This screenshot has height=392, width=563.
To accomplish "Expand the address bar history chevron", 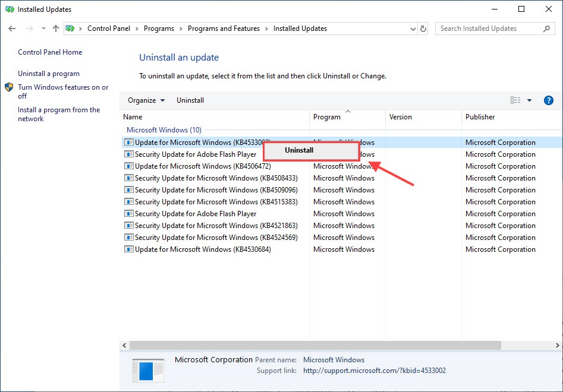I will pyautogui.click(x=413, y=28).
